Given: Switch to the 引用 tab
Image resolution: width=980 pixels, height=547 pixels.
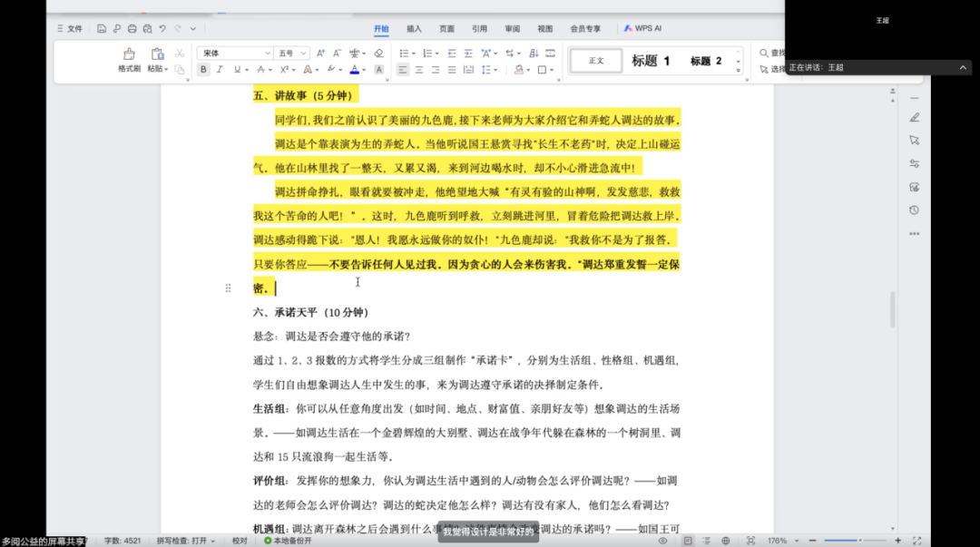Looking at the screenshot, I should [x=479, y=29].
